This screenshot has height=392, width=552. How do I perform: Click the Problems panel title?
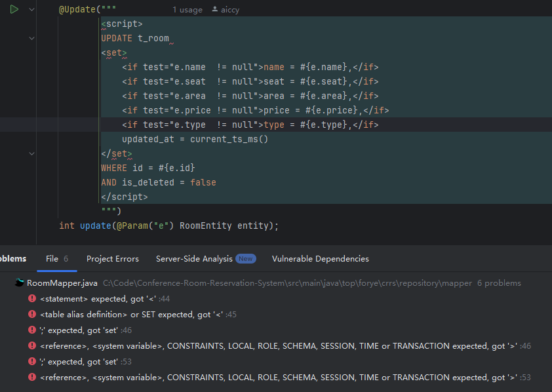pos(13,259)
